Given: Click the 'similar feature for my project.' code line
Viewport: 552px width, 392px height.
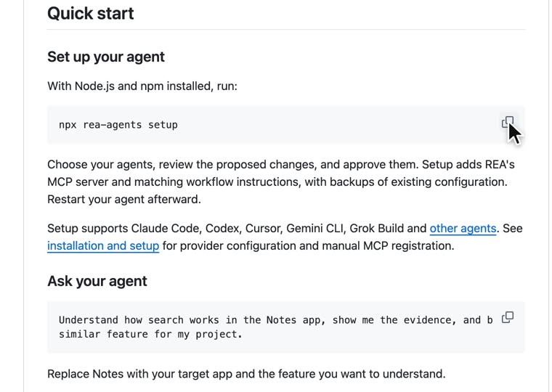Looking at the screenshot, I should (150, 334).
